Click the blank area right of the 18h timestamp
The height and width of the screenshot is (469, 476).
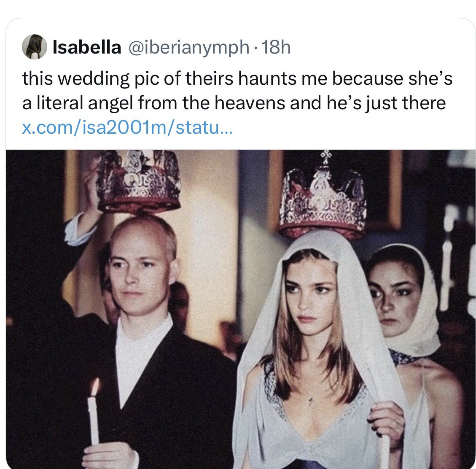tap(379, 48)
